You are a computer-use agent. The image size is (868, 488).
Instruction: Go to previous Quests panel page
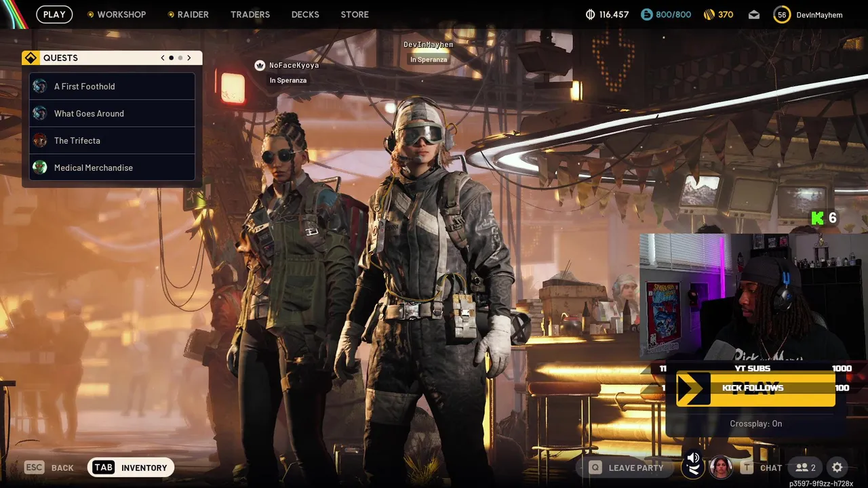coord(163,58)
